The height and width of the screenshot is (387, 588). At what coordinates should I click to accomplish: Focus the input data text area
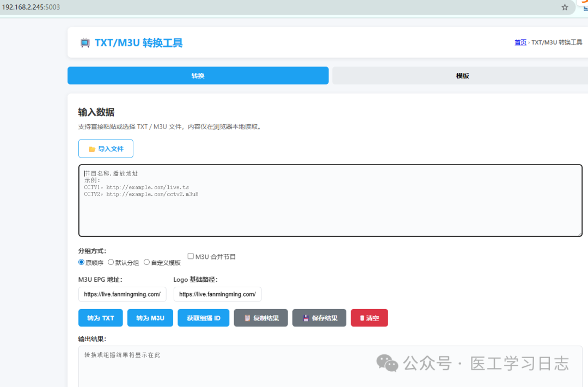click(x=330, y=201)
